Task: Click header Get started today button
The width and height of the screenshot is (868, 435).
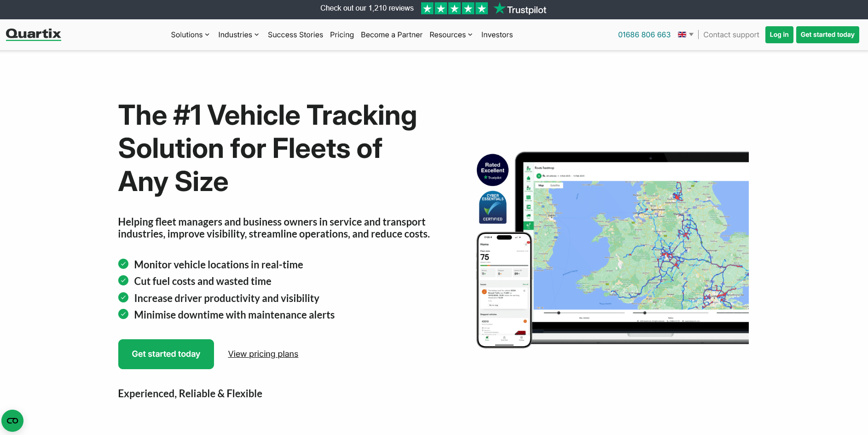Action: pos(827,35)
